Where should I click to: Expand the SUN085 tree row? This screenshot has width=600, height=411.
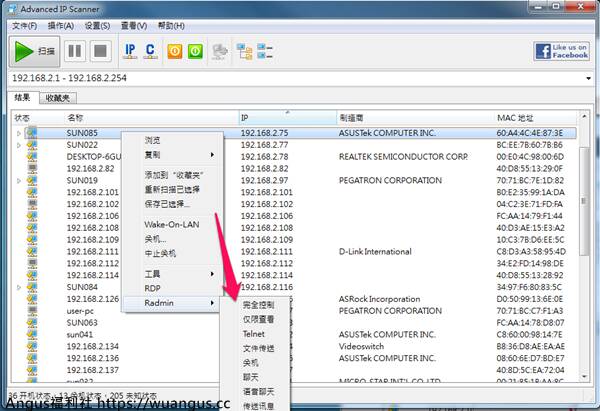(18, 134)
